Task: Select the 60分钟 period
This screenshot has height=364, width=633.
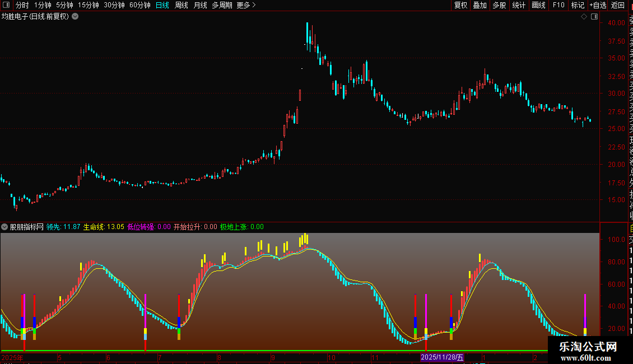Action: click(x=139, y=5)
